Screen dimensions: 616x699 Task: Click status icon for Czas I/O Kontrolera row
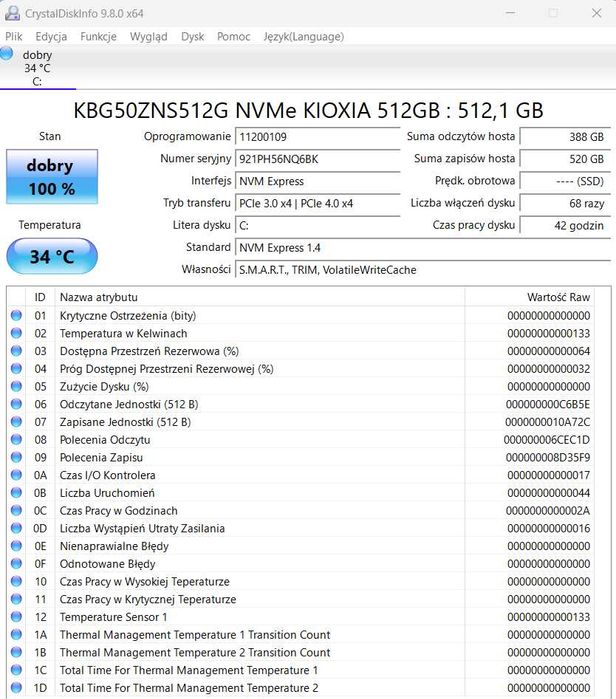pyautogui.click(x=16, y=475)
